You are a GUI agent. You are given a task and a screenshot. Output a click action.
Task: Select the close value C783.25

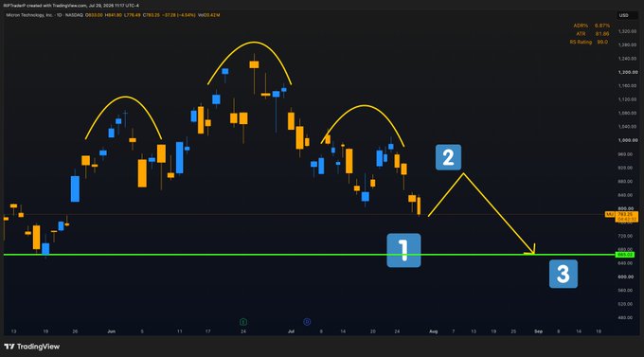(152, 15)
